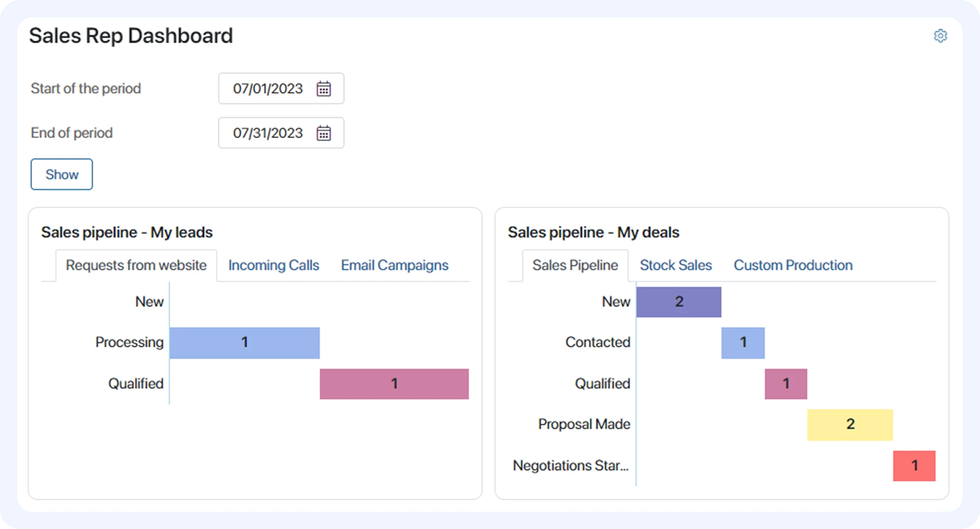Image resolution: width=980 pixels, height=529 pixels.
Task: Click the yellow Proposal Made bar
Action: pyautogui.click(x=850, y=425)
